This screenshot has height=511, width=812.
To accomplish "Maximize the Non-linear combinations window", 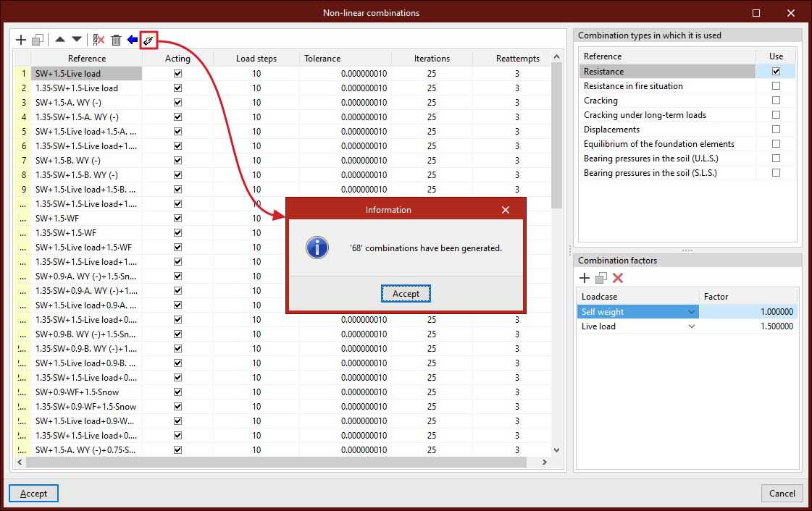I will pos(756,13).
